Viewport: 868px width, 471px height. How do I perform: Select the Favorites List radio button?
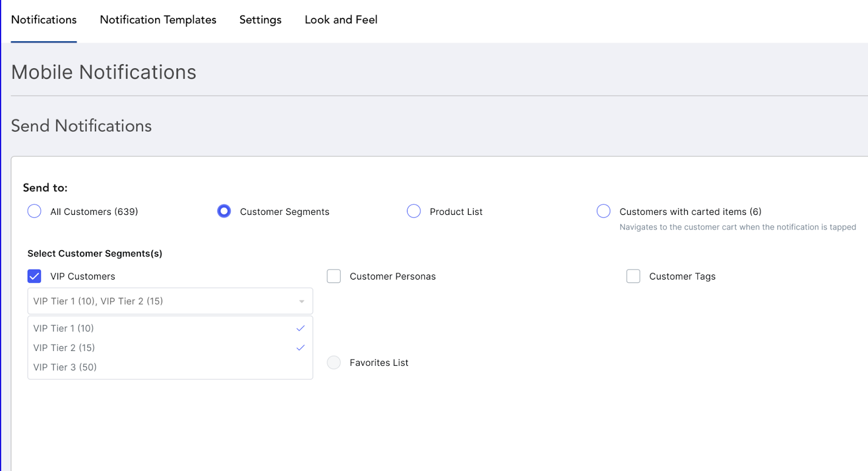click(x=334, y=362)
